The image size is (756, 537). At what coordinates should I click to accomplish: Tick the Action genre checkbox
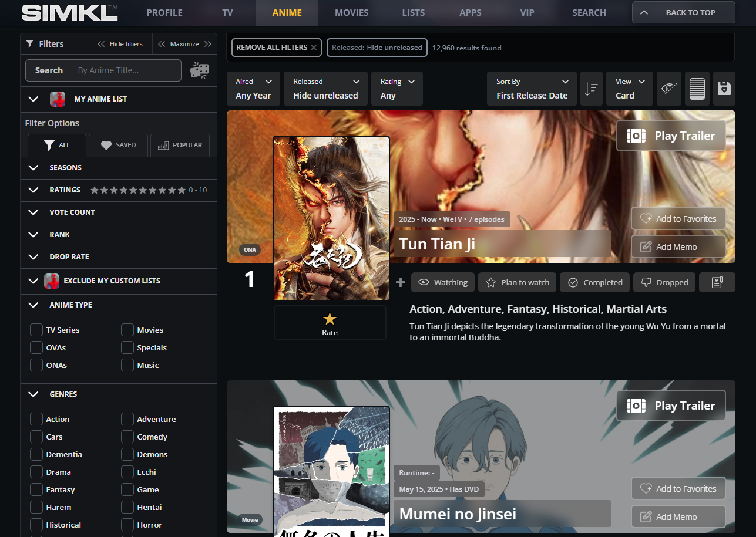tap(36, 419)
